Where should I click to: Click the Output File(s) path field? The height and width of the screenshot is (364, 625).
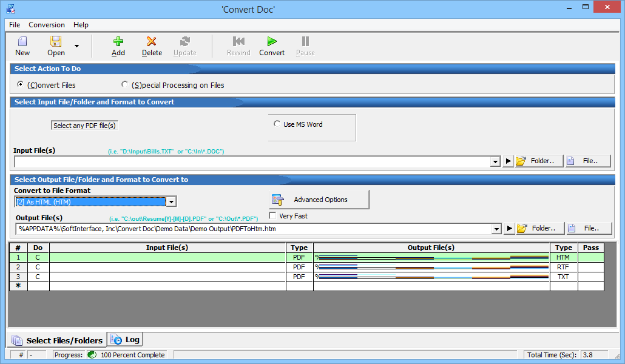tap(254, 229)
